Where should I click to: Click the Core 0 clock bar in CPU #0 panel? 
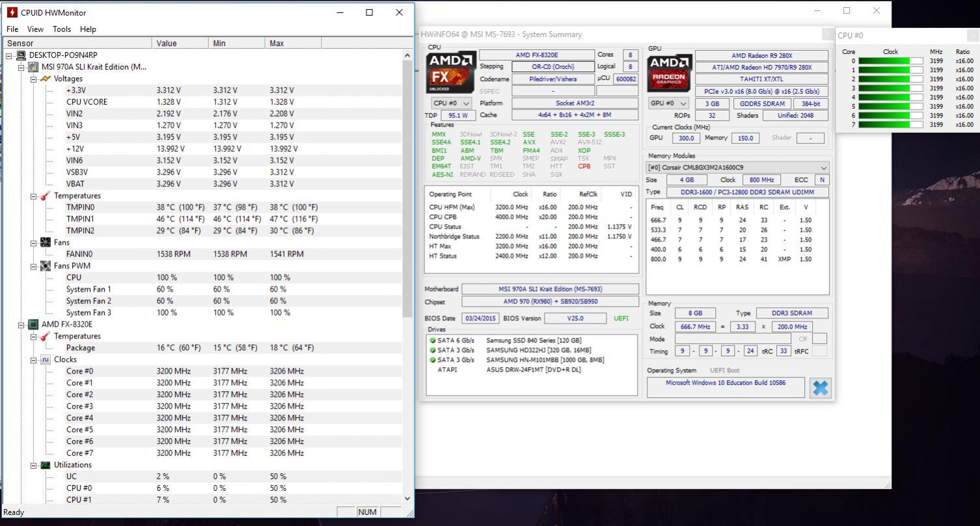(x=891, y=61)
